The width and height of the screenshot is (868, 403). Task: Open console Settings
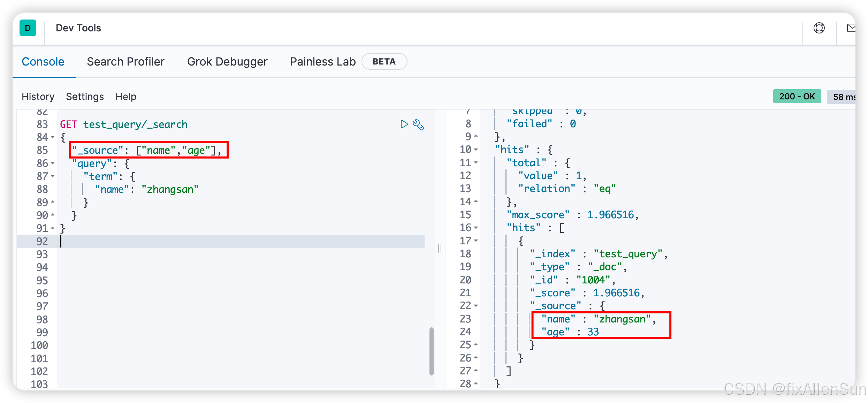pos(85,97)
